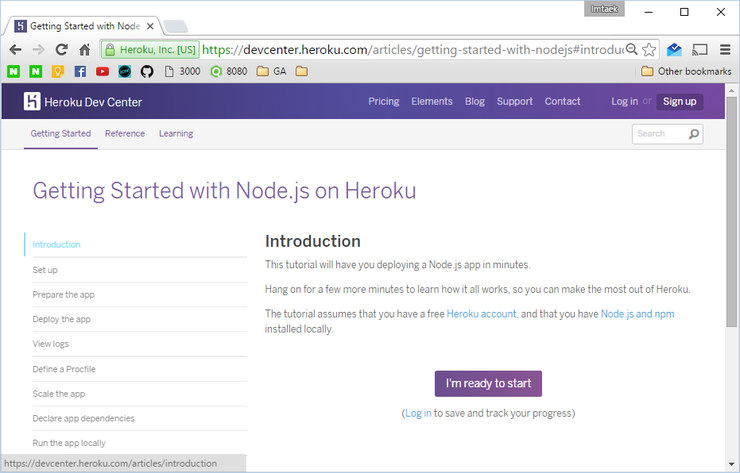740x473 pixels.
Task: Open Pricing in the Heroku header
Action: tap(384, 101)
